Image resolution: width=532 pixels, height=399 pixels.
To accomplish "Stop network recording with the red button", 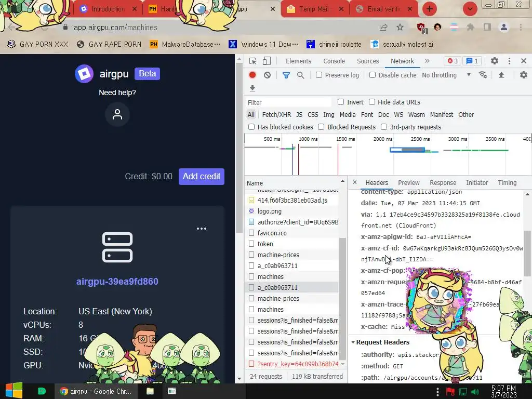I will pyautogui.click(x=252, y=75).
